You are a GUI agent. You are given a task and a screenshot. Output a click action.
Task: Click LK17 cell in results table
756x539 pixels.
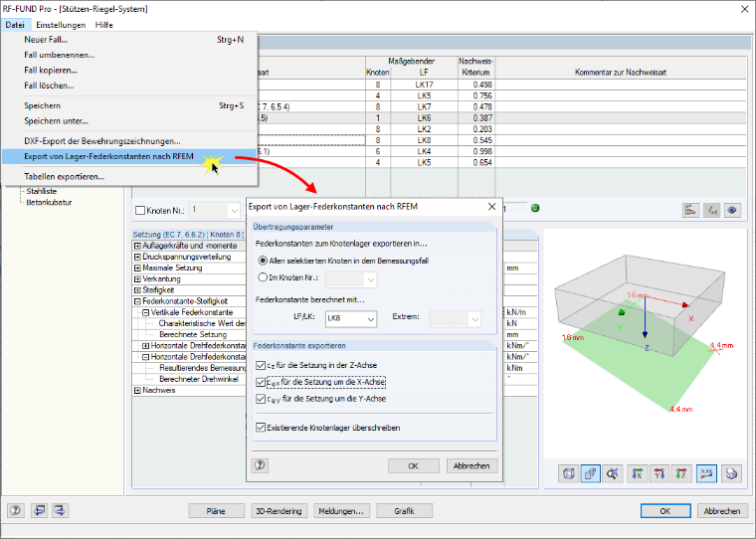(425, 85)
